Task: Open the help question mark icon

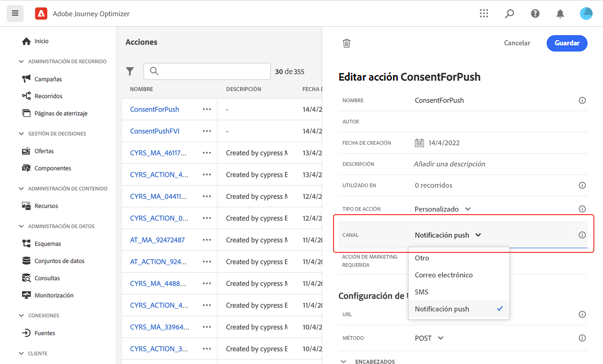Action: coord(535,14)
